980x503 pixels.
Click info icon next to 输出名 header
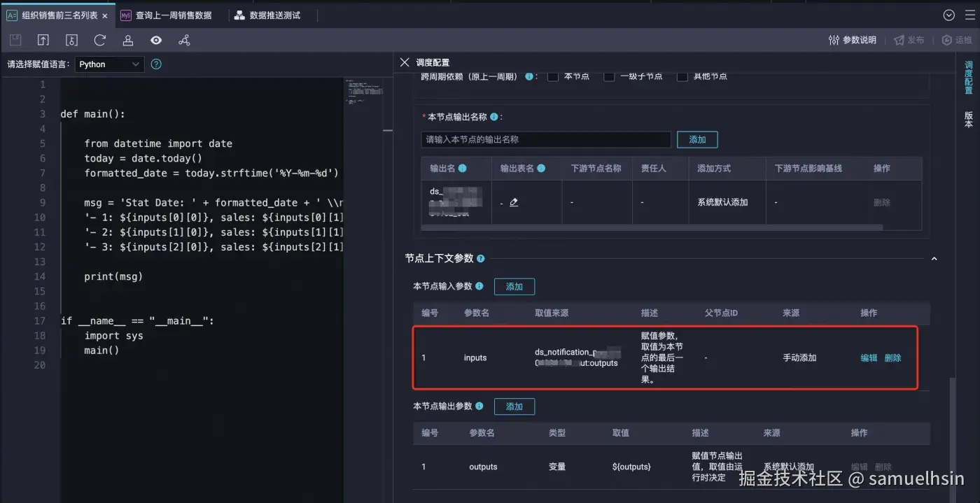(x=462, y=169)
